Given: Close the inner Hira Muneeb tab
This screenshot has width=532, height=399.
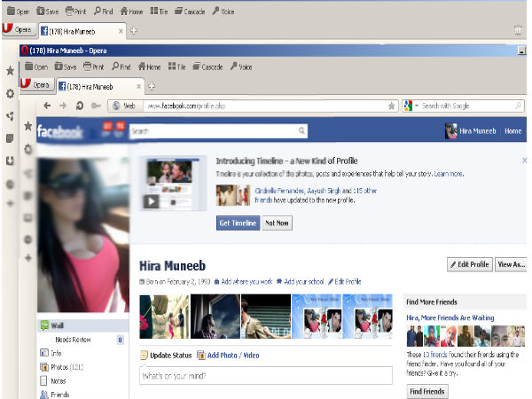Looking at the screenshot, I should click(x=139, y=87).
